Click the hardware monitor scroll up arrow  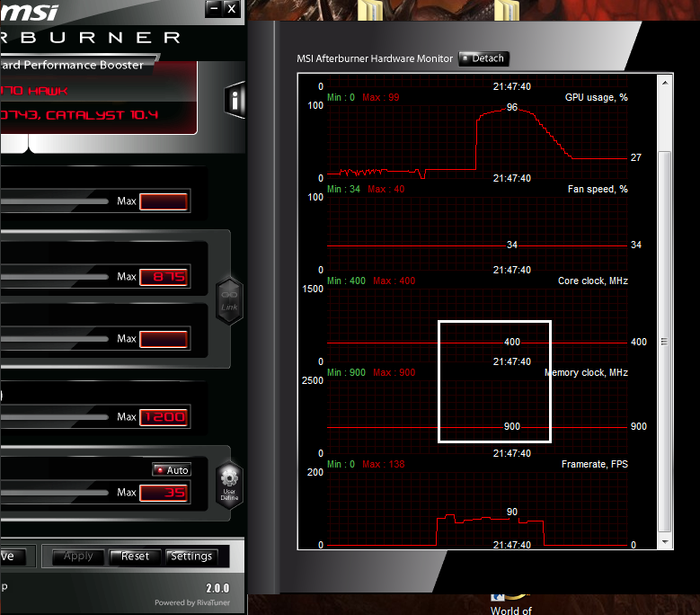(x=665, y=83)
